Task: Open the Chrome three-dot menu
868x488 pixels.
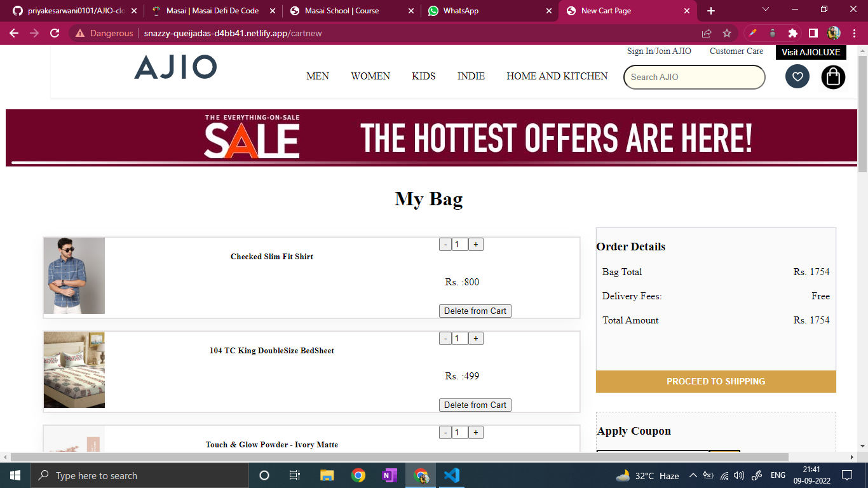Action: pos(855,33)
